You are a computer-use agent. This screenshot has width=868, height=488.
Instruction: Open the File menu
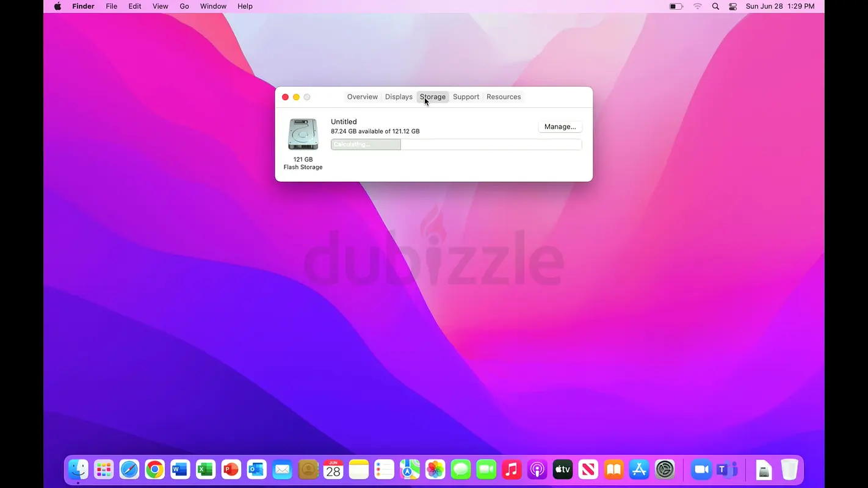pos(112,6)
